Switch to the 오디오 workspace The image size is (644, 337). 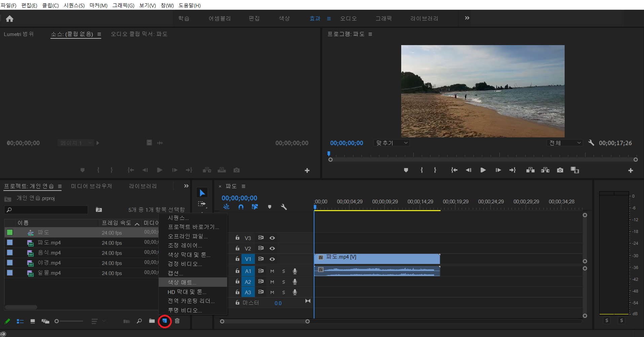tap(348, 19)
